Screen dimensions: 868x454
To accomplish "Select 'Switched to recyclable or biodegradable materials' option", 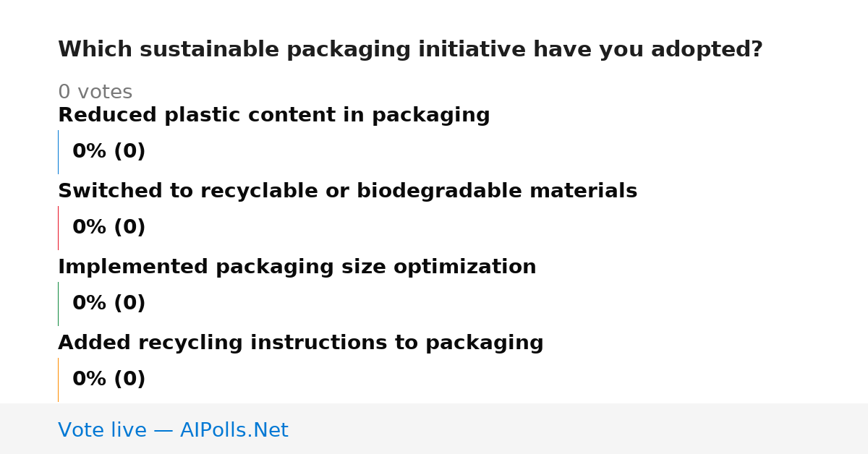I will (x=347, y=192).
